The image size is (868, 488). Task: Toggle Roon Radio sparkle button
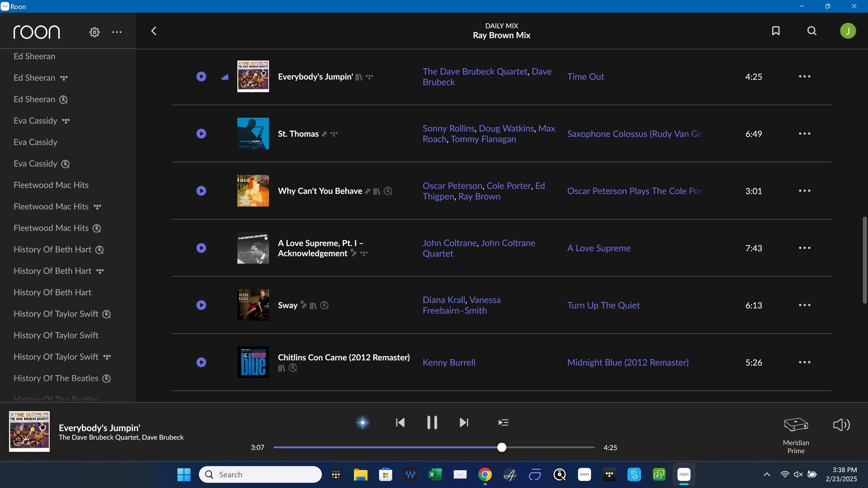(x=363, y=422)
